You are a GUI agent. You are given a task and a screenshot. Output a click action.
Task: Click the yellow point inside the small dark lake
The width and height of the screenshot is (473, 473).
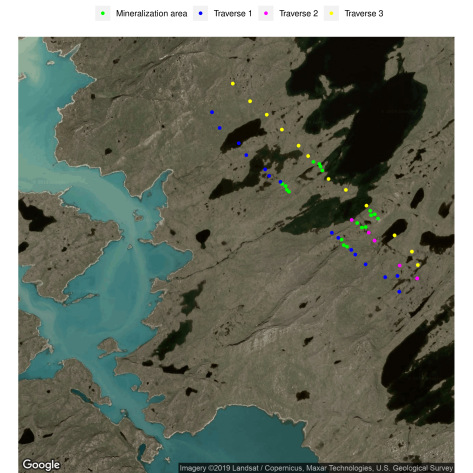tap(395, 235)
